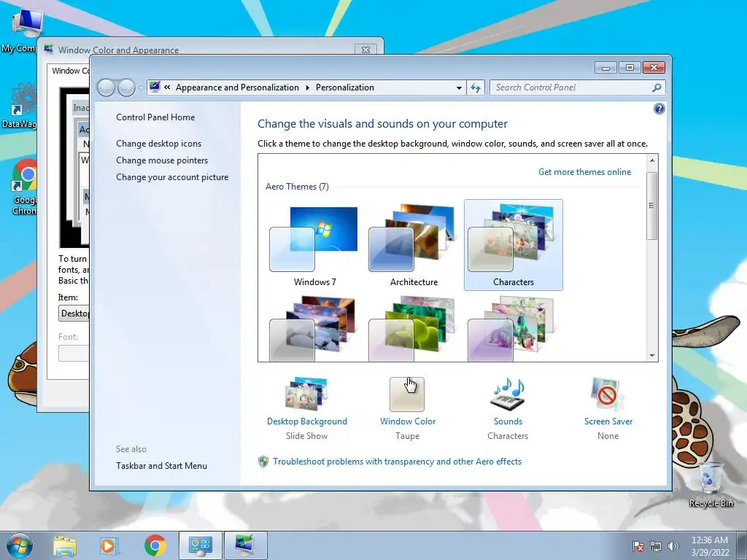Click the theme list scroll up arrow

click(x=652, y=160)
